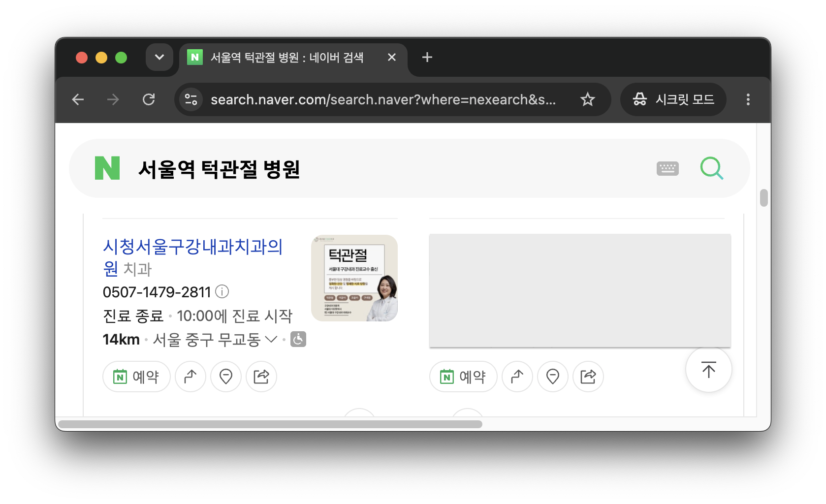Select the 서울역 턱관절 병원 : 네이버 검색 tab

click(293, 58)
